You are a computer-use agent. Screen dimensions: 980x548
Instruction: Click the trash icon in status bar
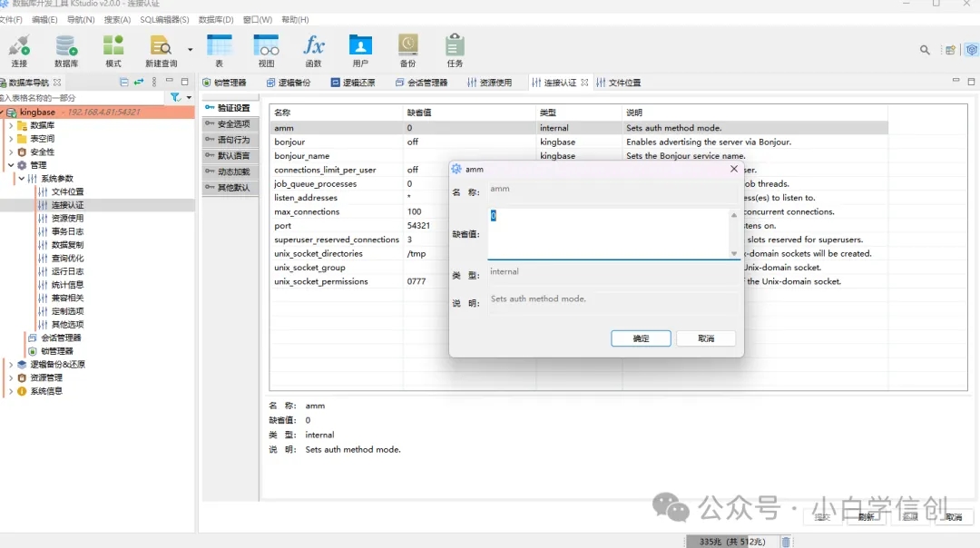tap(786, 541)
